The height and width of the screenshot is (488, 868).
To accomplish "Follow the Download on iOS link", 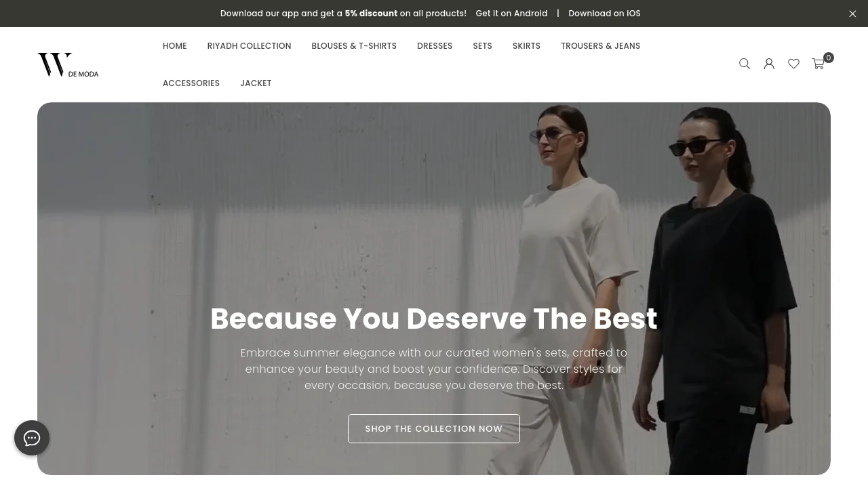I will pyautogui.click(x=604, y=14).
